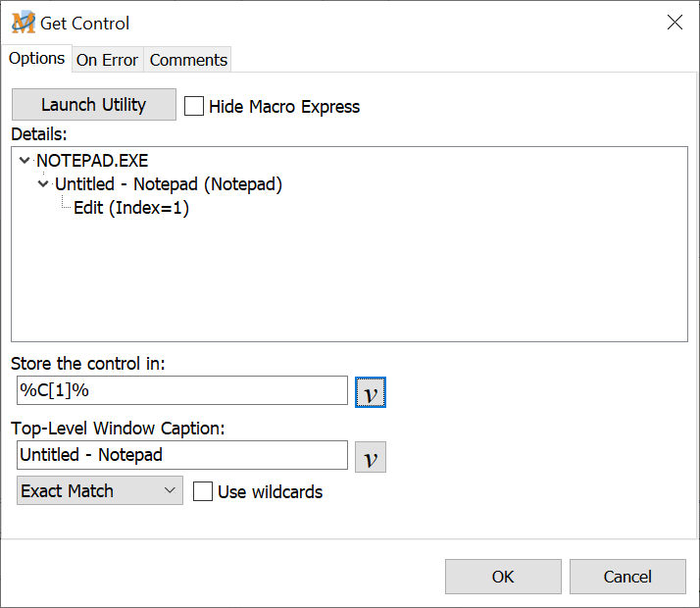Click the Macro Express icon in title bar
This screenshot has height=608, width=700.
(23, 23)
